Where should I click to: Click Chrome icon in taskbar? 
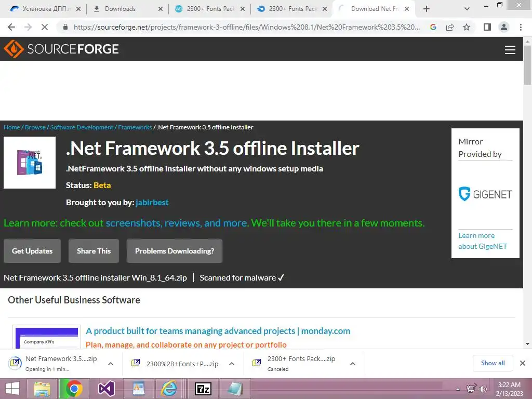(x=74, y=389)
